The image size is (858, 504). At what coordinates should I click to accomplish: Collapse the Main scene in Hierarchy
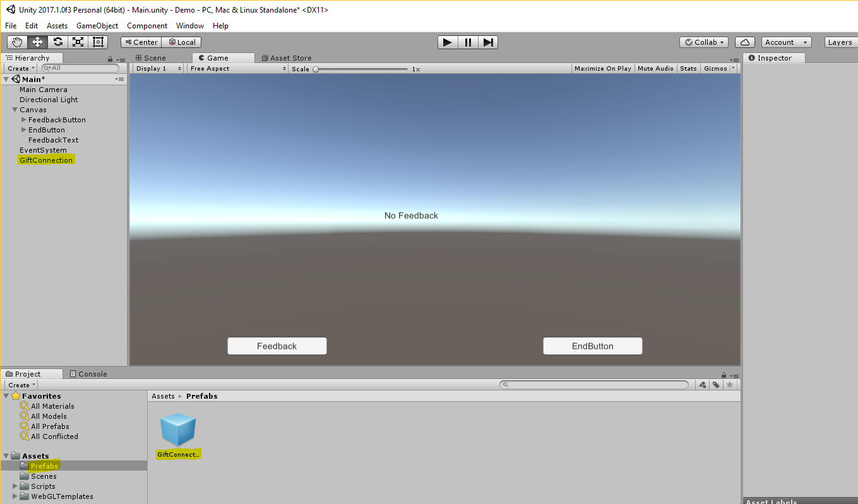[x=6, y=79]
